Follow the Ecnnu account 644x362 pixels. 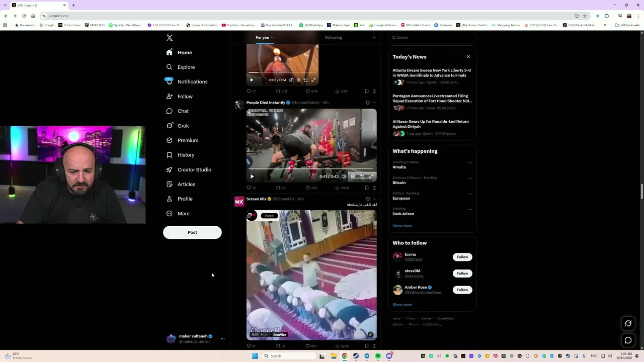[x=462, y=257]
